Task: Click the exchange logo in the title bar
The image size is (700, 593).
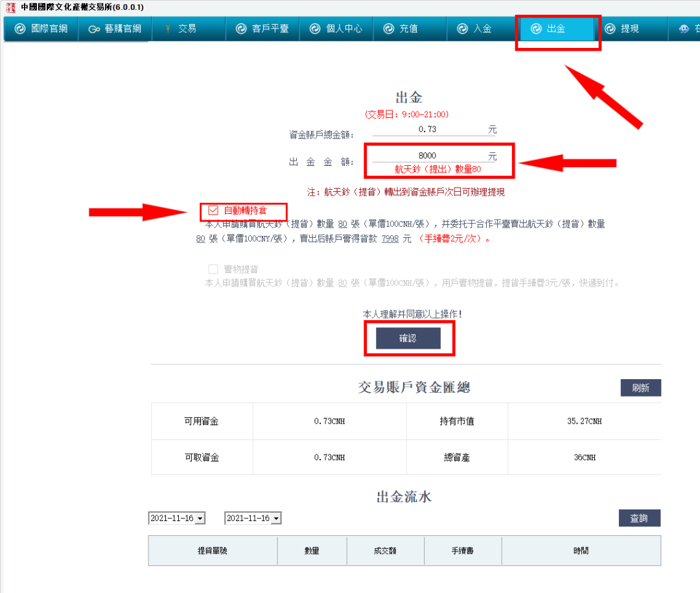Action: coord(10,7)
